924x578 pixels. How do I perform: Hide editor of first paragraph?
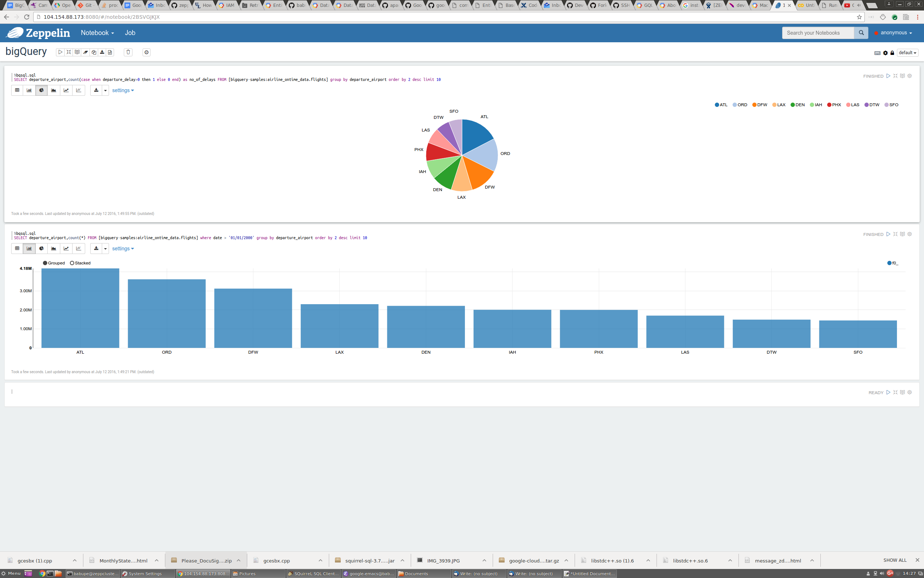click(x=895, y=76)
